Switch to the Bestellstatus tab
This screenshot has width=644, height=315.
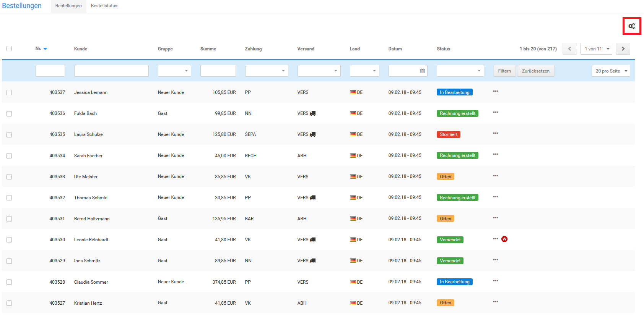coord(104,6)
